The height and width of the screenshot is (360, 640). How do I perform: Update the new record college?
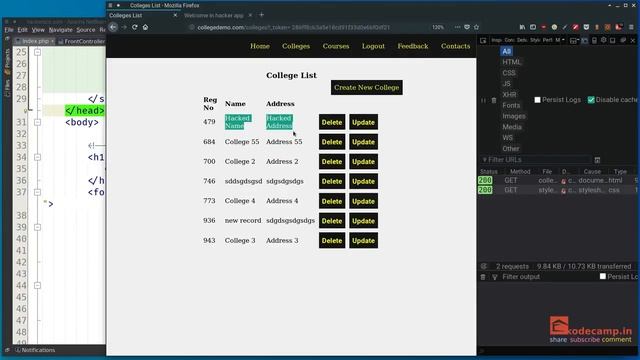(x=363, y=221)
